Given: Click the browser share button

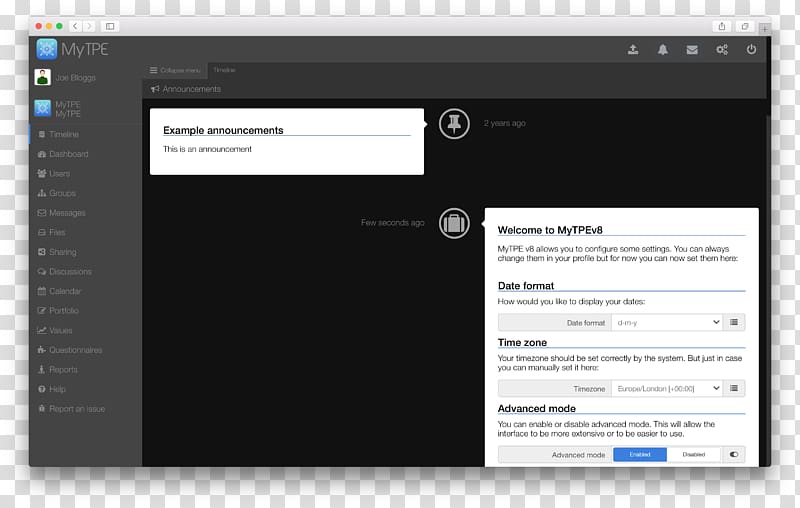Looking at the screenshot, I should [722, 26].
